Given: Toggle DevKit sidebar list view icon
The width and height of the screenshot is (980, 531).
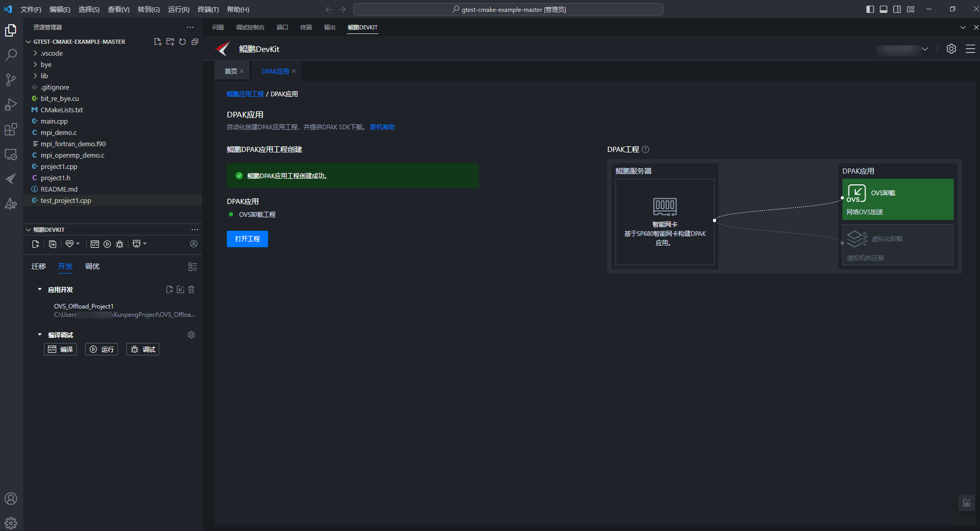Looking at the screenshot, I should coord(193,267).
